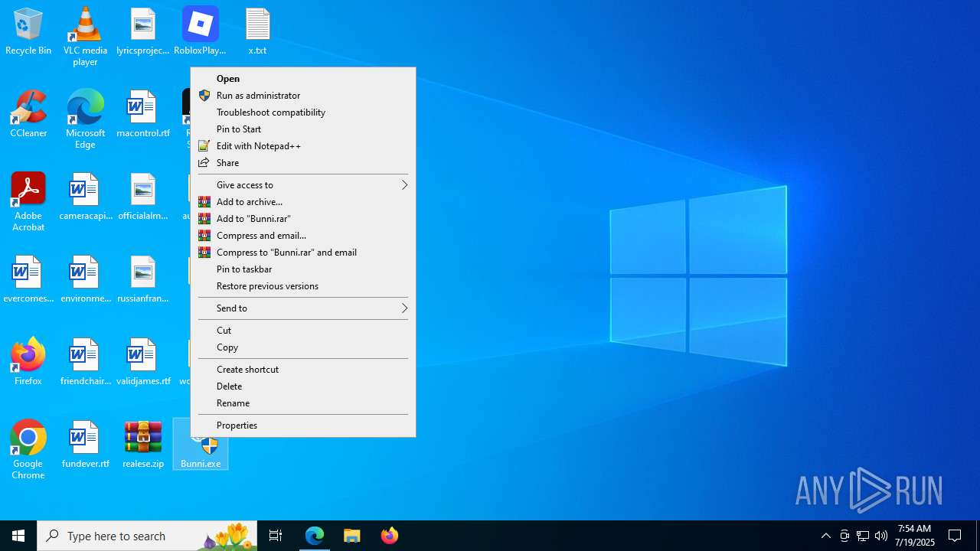
Task: Select the x.txt file icon
Action: pos(257,32)
